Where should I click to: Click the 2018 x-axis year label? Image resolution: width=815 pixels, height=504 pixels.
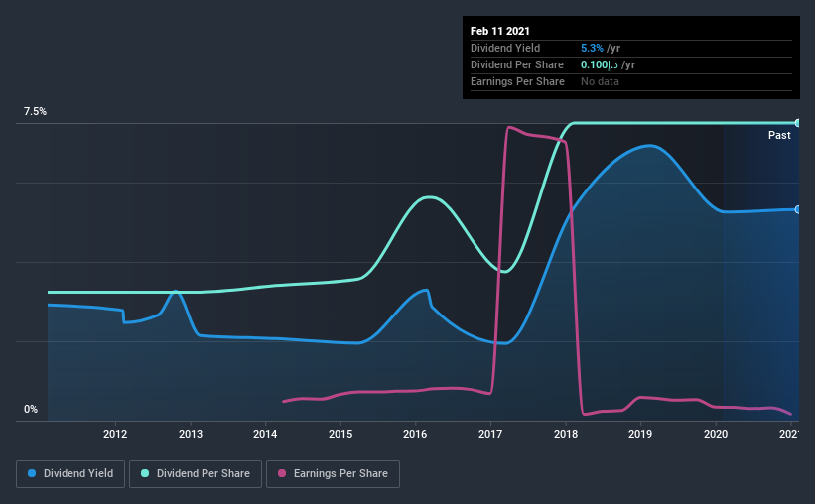tap(566, 434)
